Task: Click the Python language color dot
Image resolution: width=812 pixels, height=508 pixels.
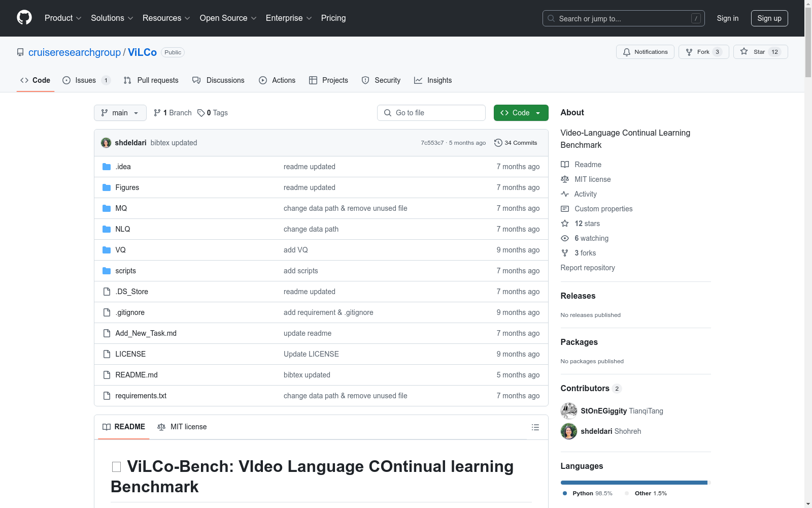Action: 565,493
